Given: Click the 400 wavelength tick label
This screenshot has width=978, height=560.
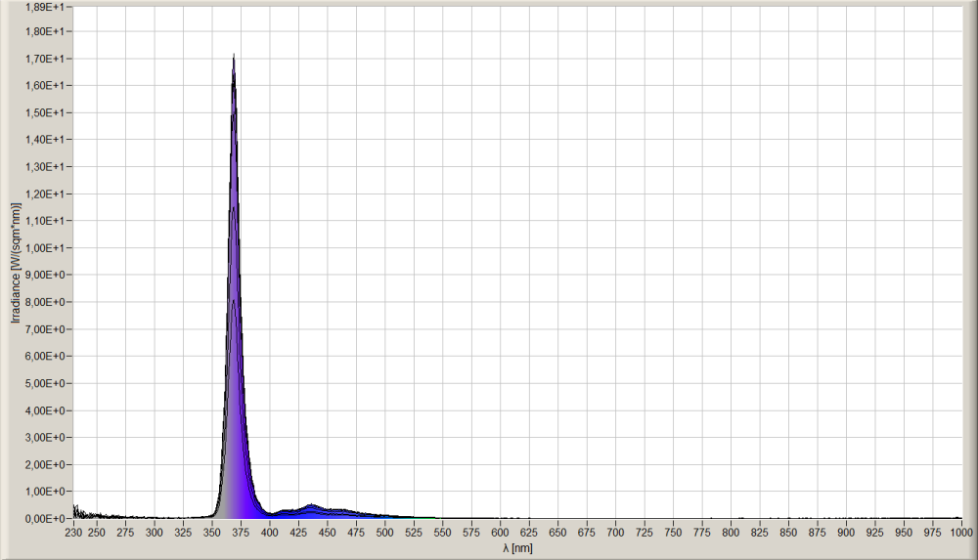Looking at the screenshot, I should 270,533.
